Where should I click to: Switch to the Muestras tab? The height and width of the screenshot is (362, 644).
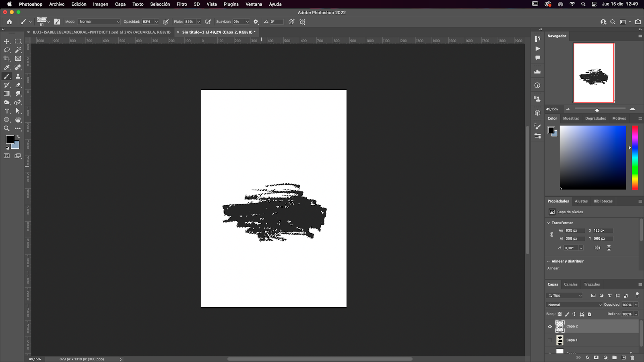click(571, 118)
